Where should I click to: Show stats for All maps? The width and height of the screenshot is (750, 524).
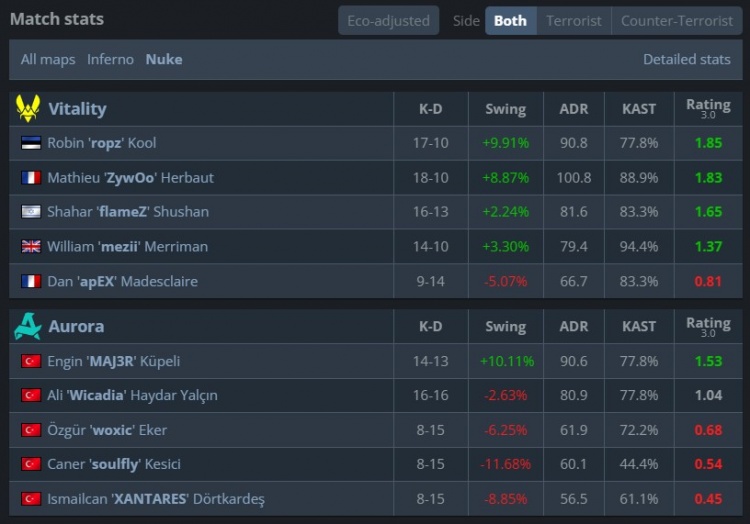48,59
